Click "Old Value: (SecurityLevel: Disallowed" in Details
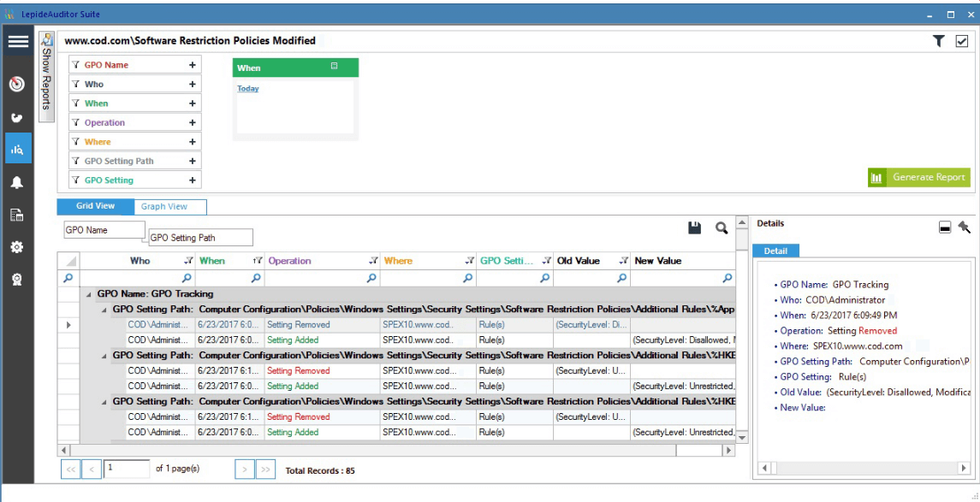The width and height of the screenshot is (980, 502). 875,393
